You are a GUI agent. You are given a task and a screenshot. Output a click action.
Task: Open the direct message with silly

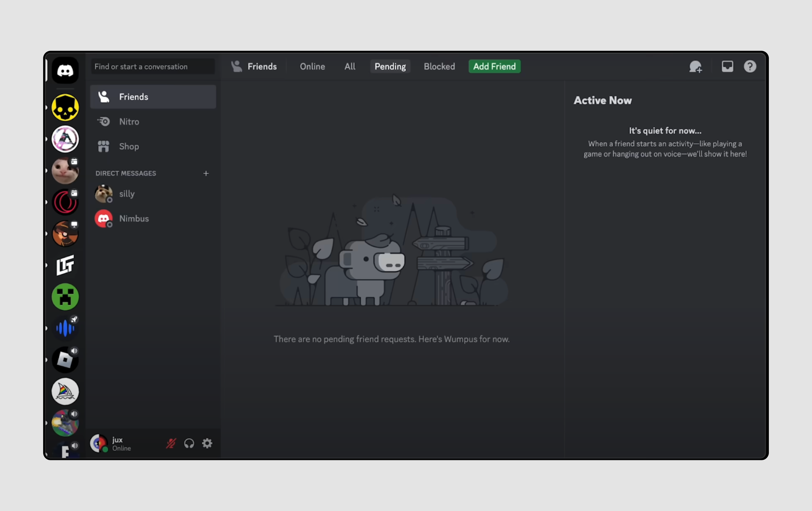pos(153,194)
